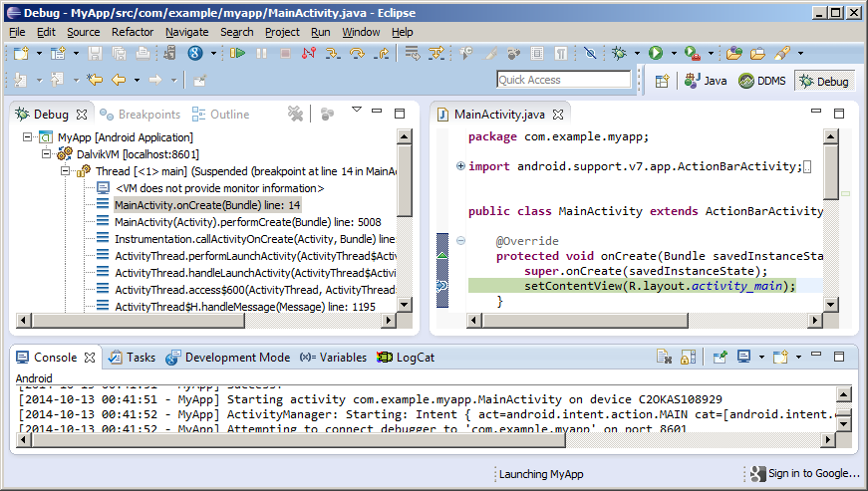Switch to the Java perspective
The width and height of the screenshot is (868, 491).
pyautogui.click(x=706, y=81)
